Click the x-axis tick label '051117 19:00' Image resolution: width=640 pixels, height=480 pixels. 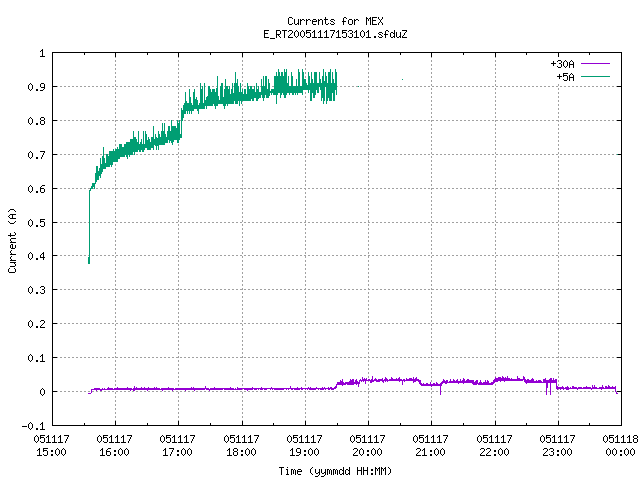[x=304, y=445]
